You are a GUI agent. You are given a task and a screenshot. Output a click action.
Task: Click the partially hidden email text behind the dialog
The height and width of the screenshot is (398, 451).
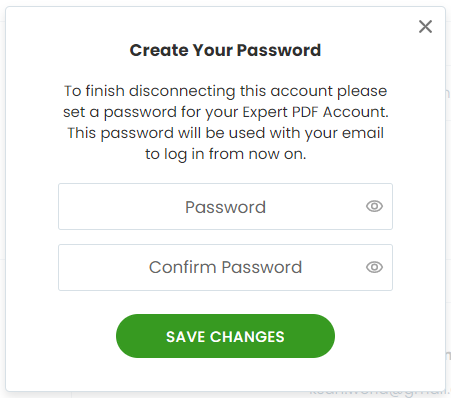pyautogui.click(x=380, y=394)
